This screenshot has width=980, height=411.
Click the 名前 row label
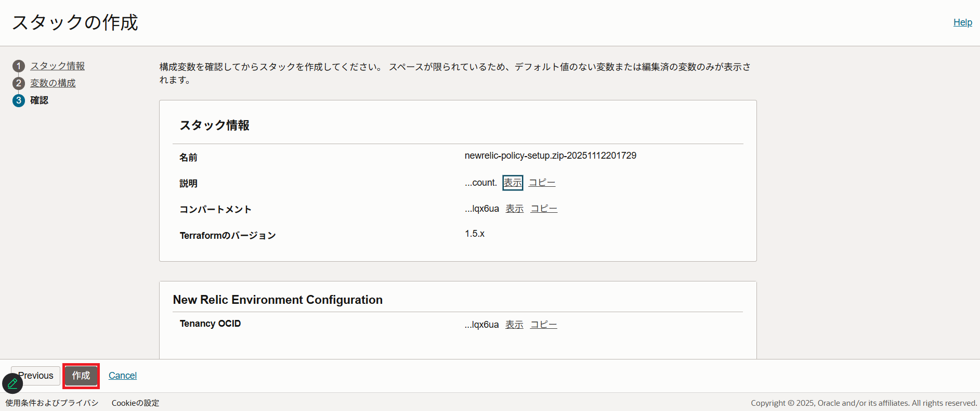(x=188, y=157)
